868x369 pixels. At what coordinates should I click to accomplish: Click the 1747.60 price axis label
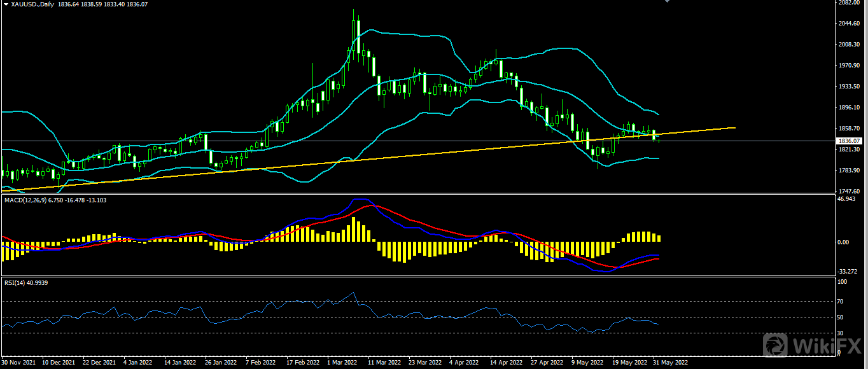pyautogui.click(x=849, y=190)
